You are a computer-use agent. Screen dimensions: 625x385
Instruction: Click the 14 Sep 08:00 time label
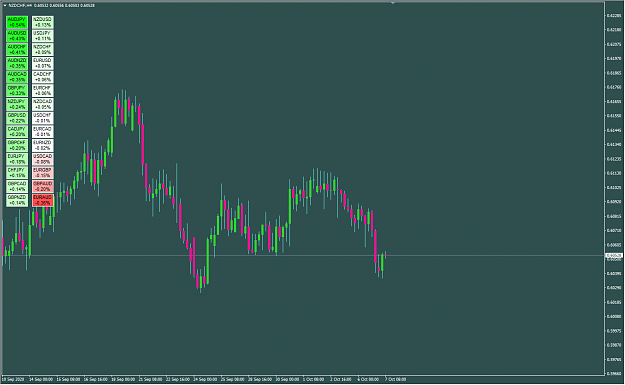[x=41, y=379]
